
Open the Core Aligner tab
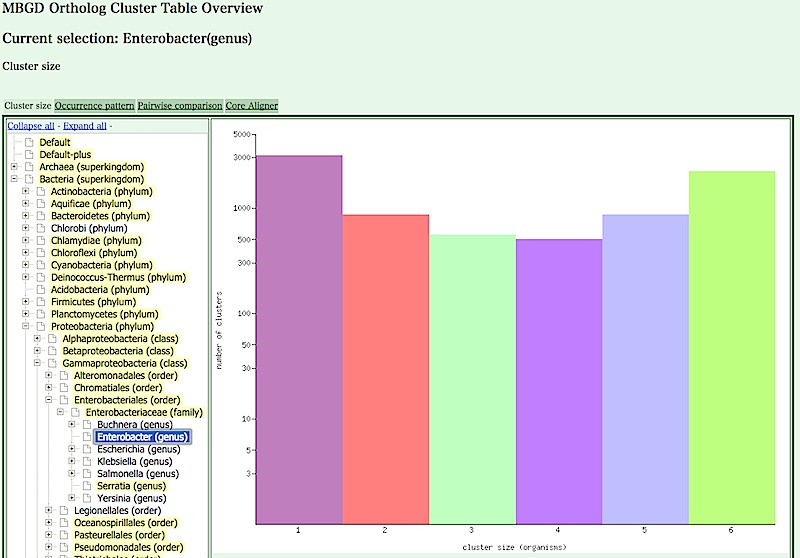(x=251, y=105)
